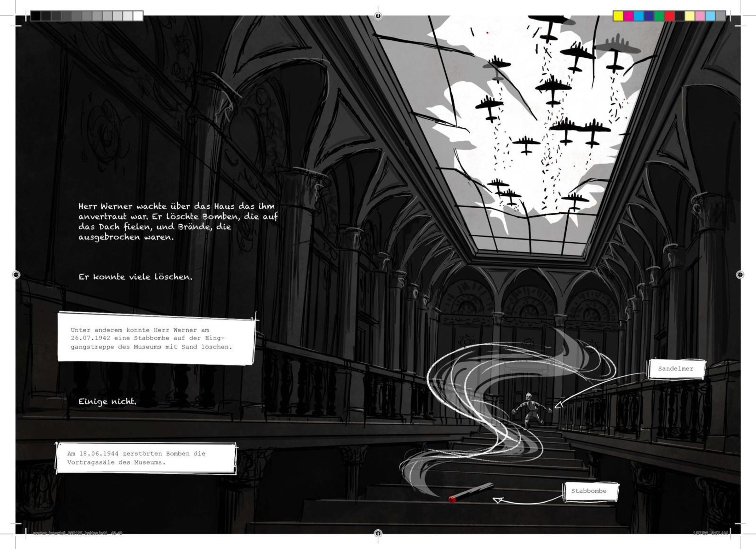Click the yellow swatch in the color bar
Image resolution: width=756 pixels, height=549 pixels.
(x=618, y=16)
